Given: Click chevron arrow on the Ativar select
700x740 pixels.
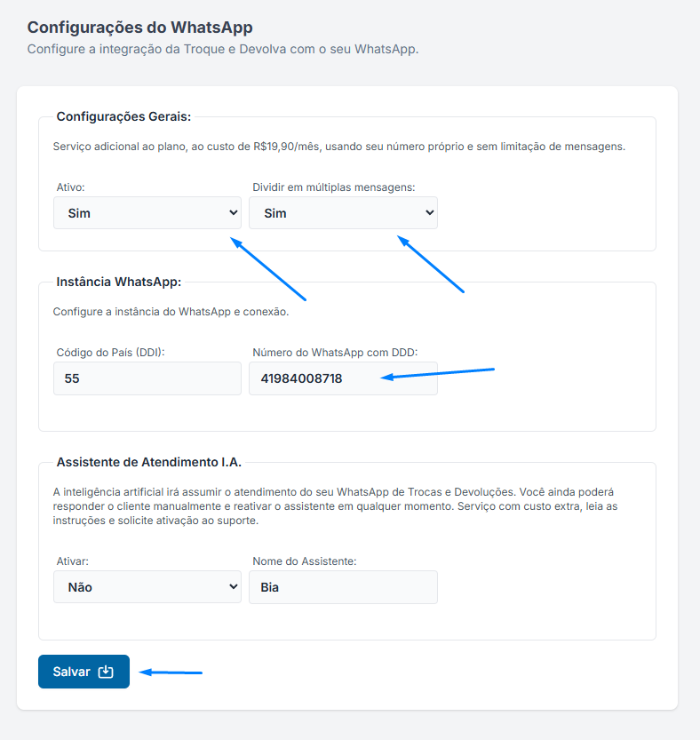Looking at the screenshot, I should 233,586.
